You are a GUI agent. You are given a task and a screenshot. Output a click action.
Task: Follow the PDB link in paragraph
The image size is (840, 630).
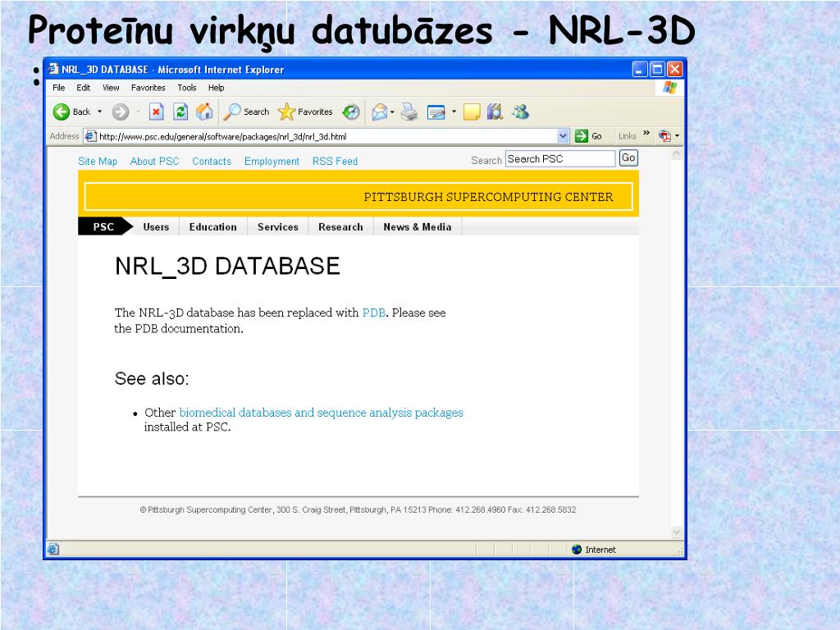[373, 313]
